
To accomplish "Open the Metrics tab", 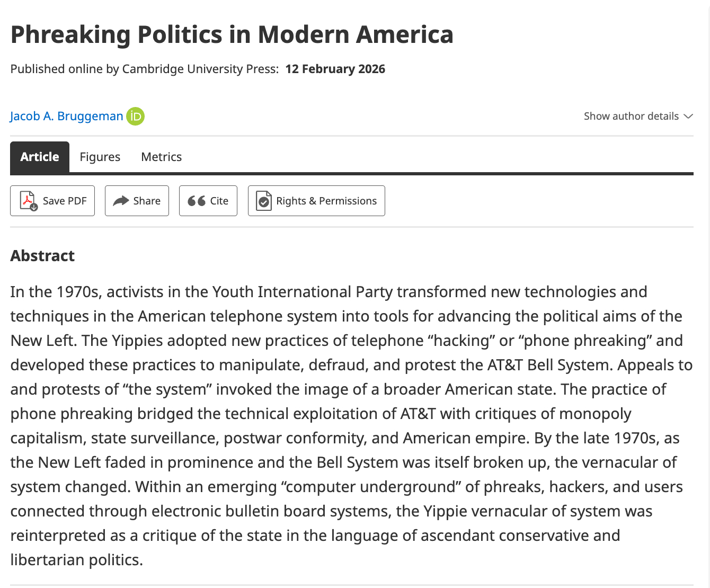I will point(161,157).
